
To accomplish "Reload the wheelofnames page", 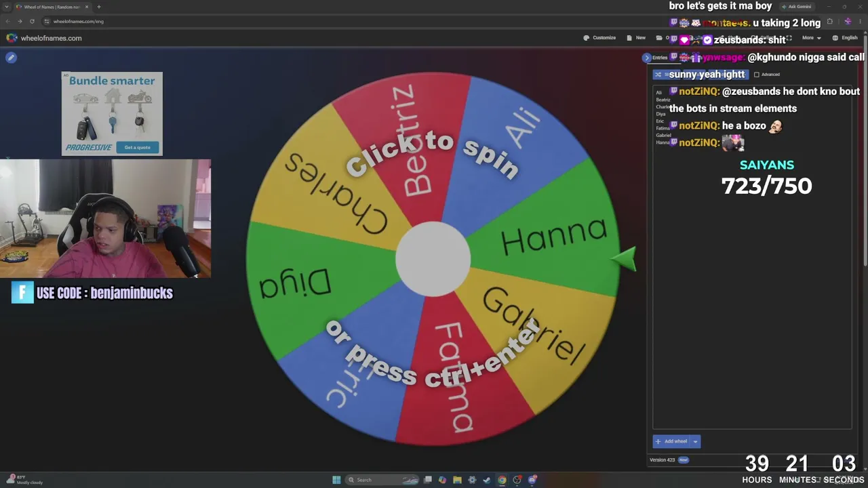I will coord(32,21).
